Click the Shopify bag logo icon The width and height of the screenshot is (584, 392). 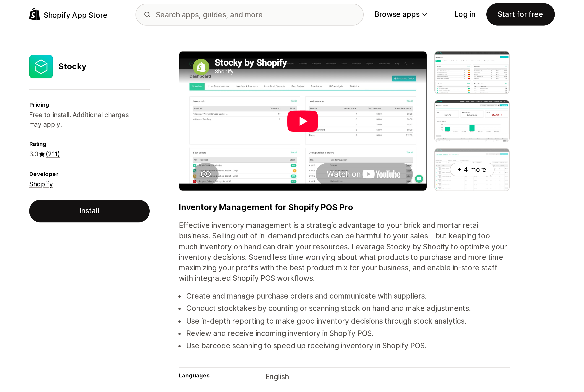[x=34, y=15]
